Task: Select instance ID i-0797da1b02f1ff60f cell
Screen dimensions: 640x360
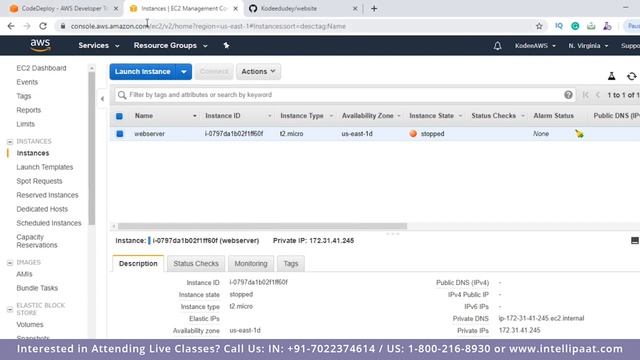Action: pyautogui.click(x=234, y=133)
